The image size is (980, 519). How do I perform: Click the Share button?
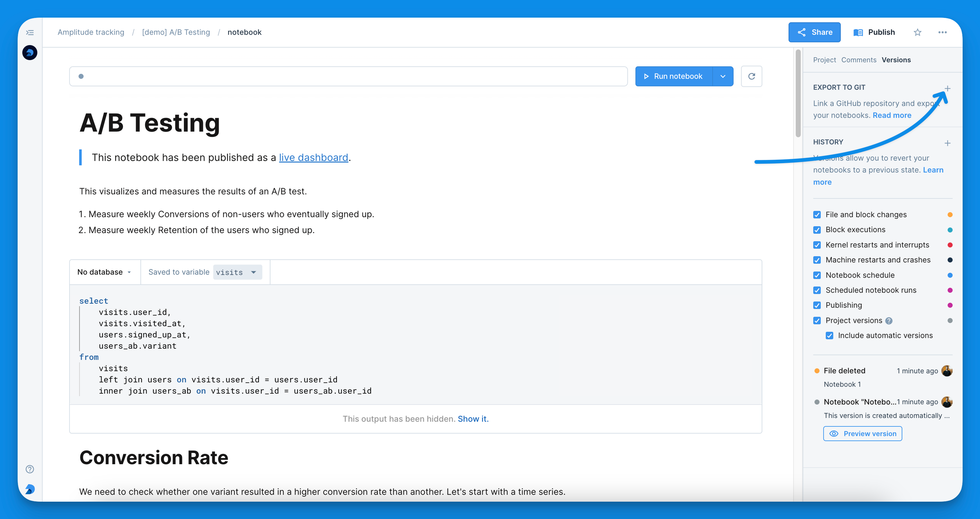815,32
